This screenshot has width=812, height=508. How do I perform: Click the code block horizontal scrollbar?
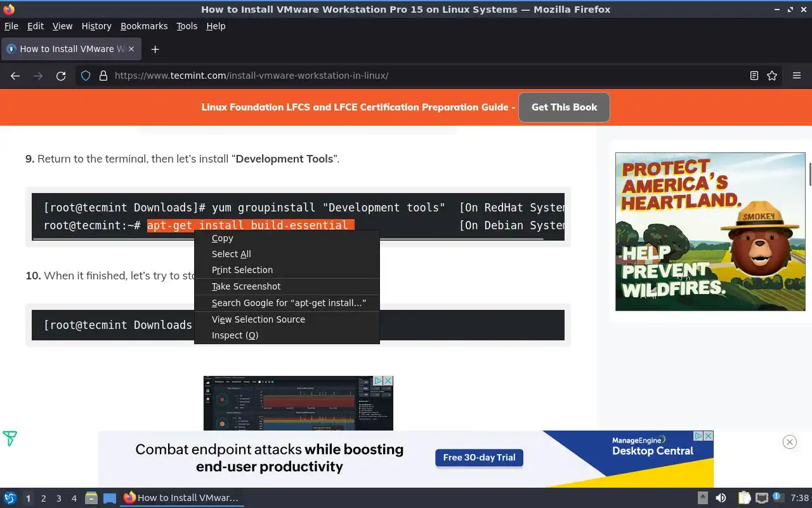click(x=288, y=239)
